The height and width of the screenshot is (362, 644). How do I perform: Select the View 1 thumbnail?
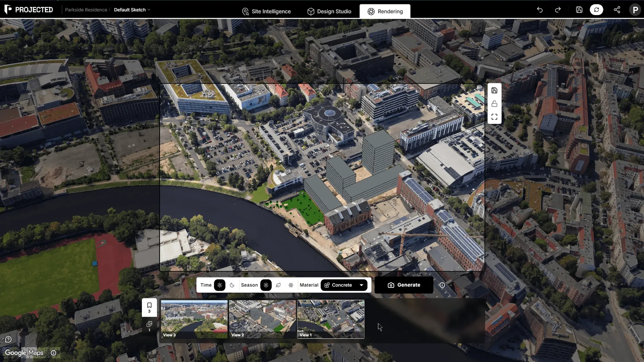pyautogui.click(x=331, y=319)
